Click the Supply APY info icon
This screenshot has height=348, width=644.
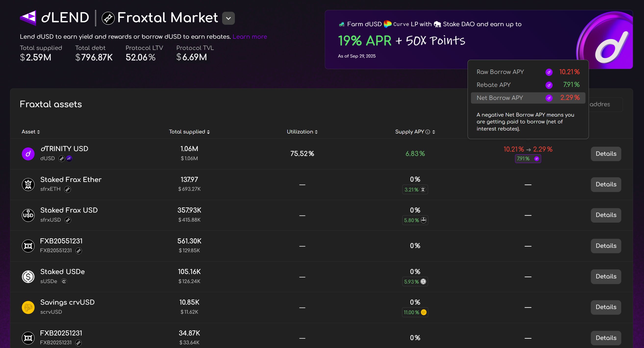click(428, 132)
